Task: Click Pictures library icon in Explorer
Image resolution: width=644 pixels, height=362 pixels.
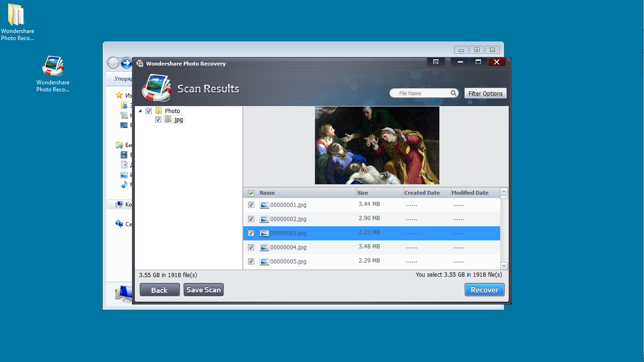Action: pos(124,174)
